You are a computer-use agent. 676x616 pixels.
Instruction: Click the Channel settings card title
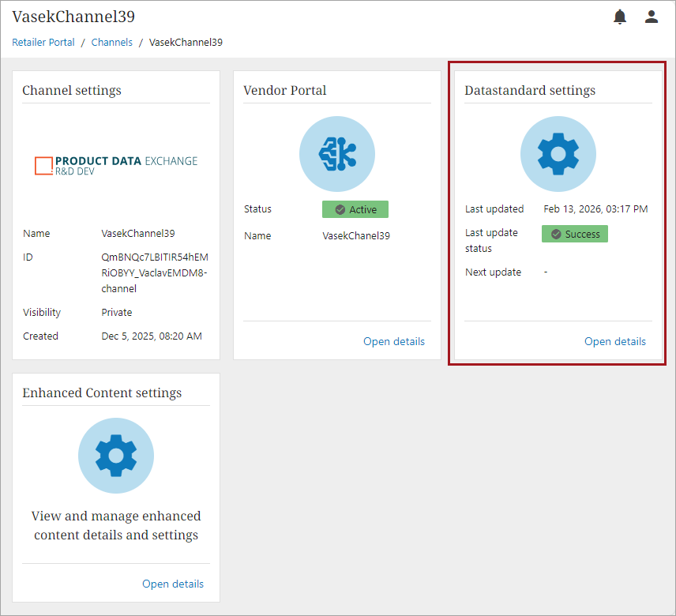(72, 91)
